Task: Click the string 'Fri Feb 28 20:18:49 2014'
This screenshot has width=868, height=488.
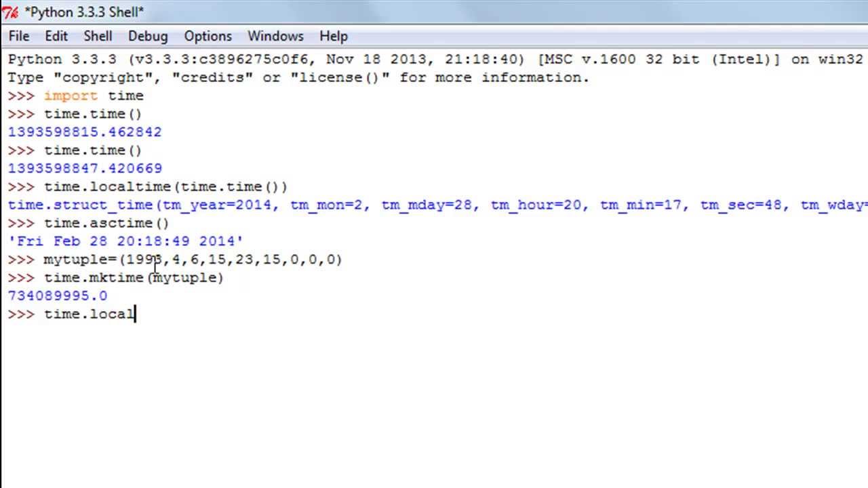Action: [x=125, y=241]
